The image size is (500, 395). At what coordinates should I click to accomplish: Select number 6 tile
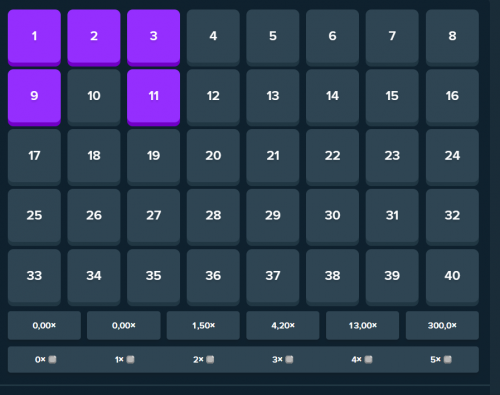[x=332, y=37]
